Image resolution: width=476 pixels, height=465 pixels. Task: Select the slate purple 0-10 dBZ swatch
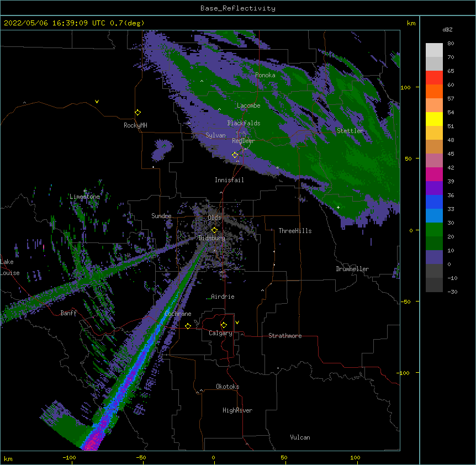tap(434, 257)
